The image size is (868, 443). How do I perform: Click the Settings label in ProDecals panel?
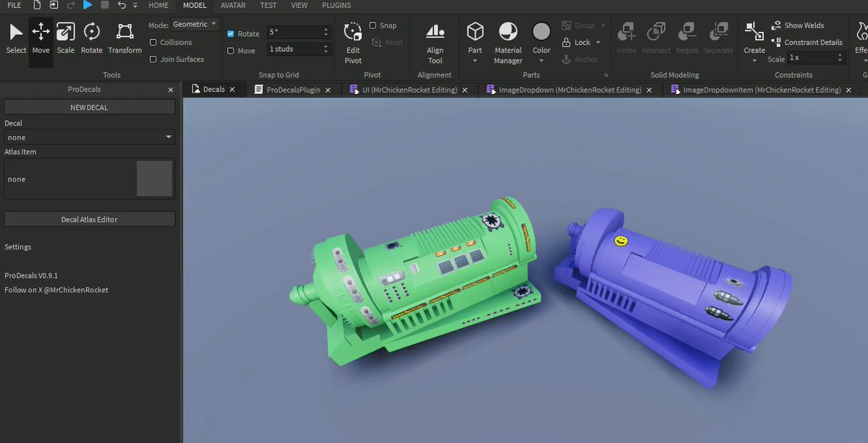[x=18, y=246]
